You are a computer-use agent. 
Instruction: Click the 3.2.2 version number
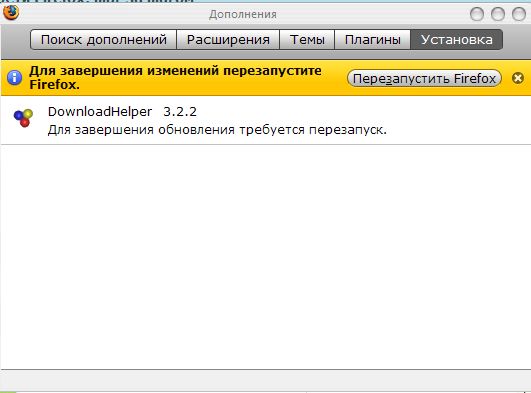(180, 112)
